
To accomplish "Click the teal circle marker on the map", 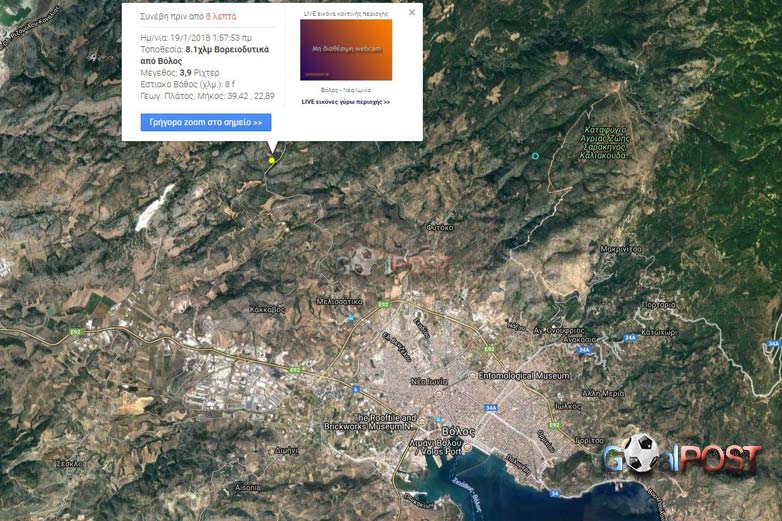I will 535,156.
